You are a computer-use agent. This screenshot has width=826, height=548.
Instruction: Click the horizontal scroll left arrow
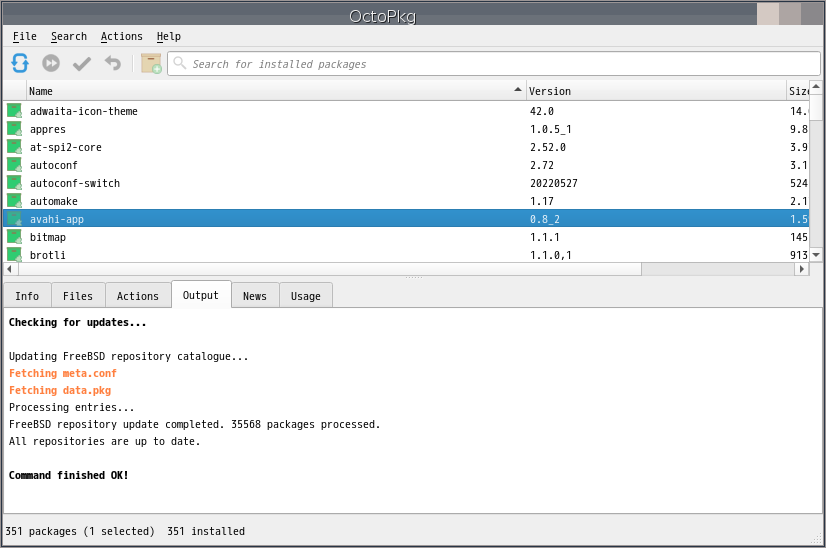tap(9, 269)
